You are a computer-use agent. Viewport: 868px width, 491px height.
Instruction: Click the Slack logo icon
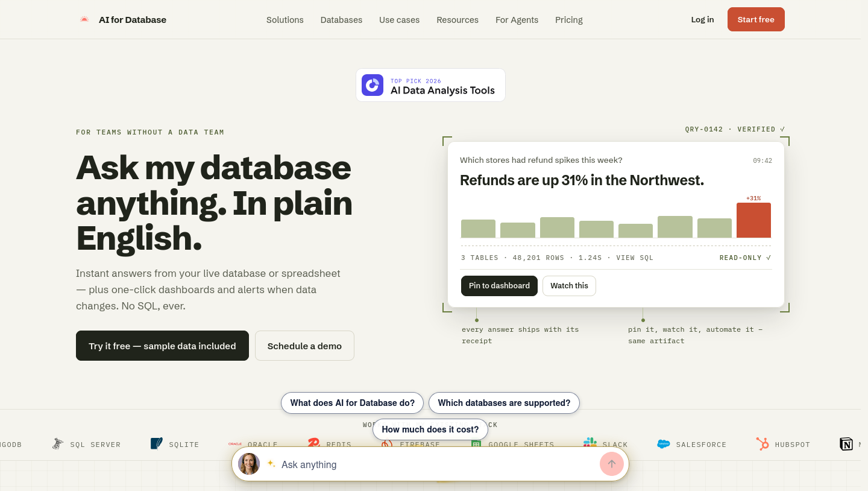tap(590, 443)
